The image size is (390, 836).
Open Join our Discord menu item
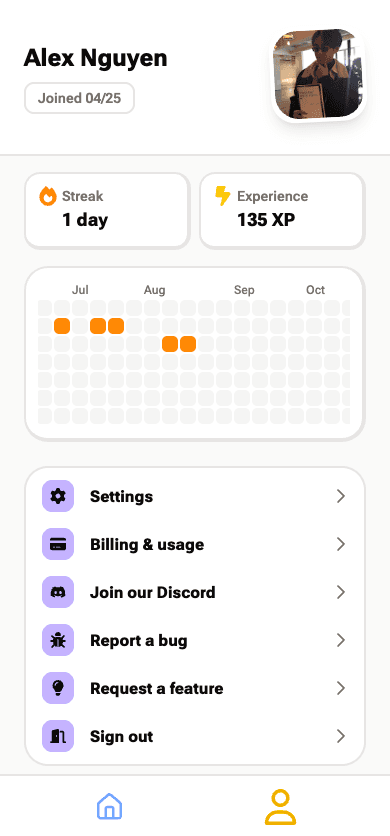click(x=195, y=592)
